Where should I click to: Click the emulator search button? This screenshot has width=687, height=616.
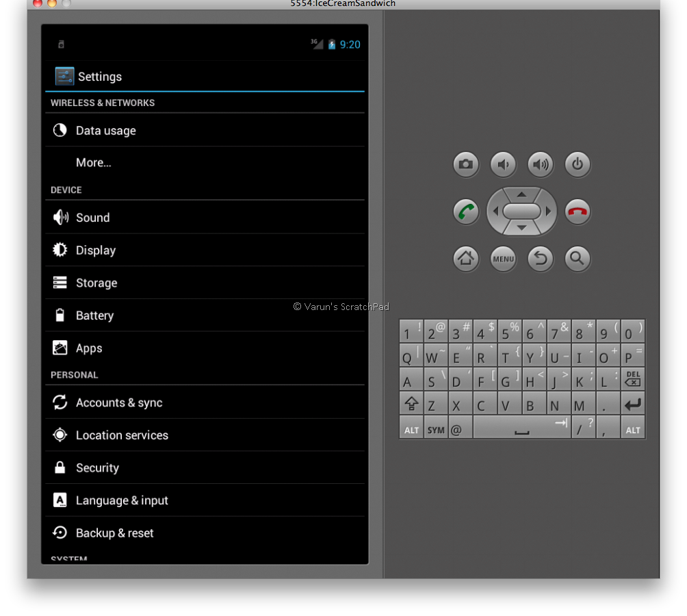point(578,259)
